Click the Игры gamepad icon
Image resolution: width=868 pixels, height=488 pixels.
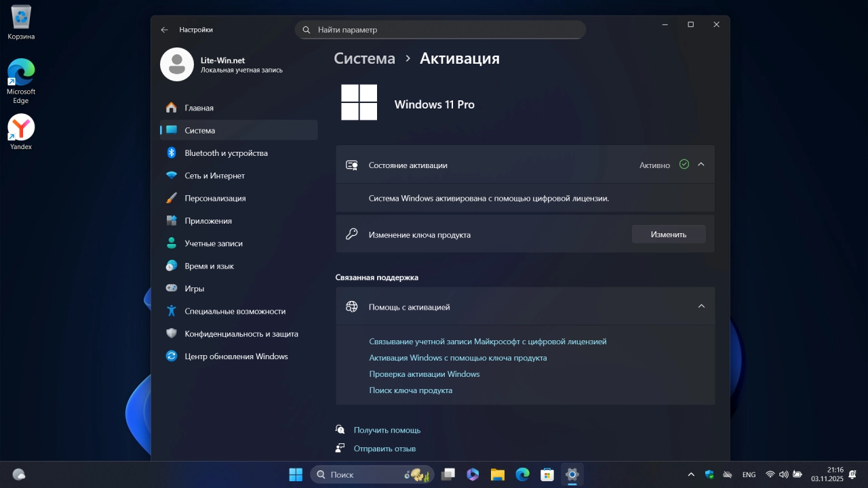point(172,288)
